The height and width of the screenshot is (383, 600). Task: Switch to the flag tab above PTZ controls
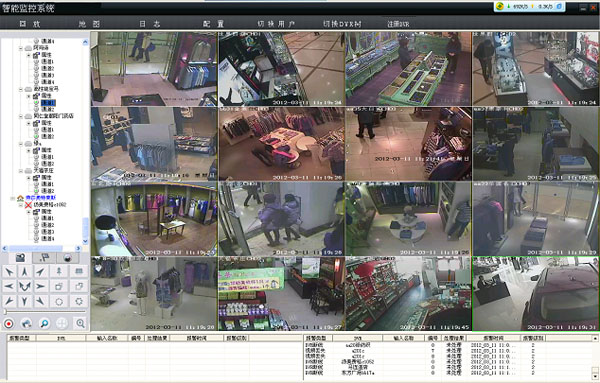coord(44,258)
